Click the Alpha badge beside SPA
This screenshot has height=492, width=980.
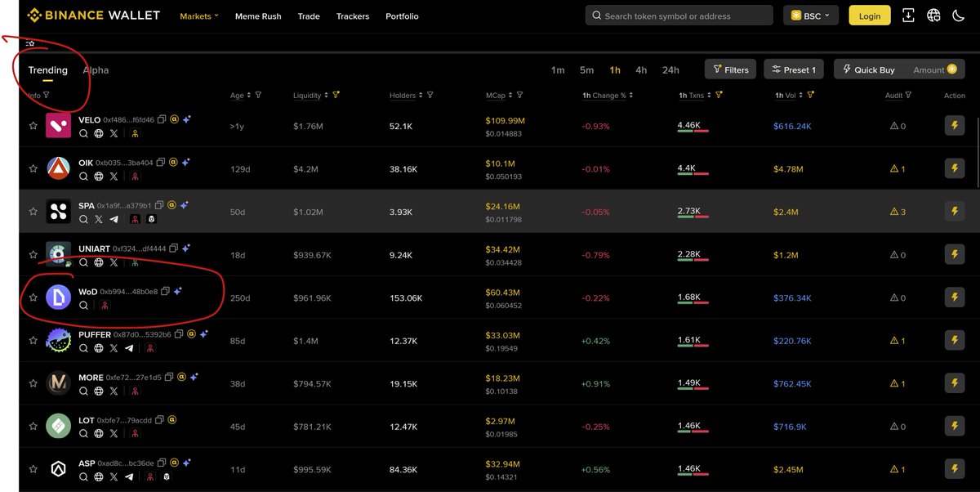(171, 205)
